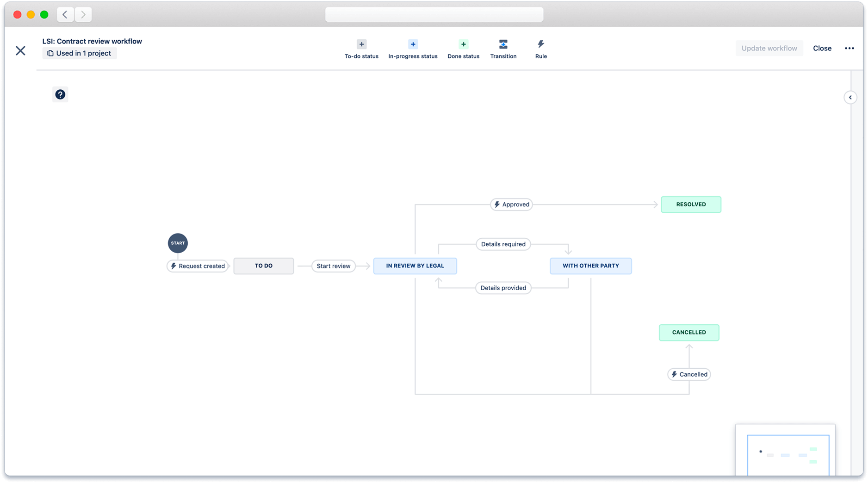Select the Details required transition
The height and width of the screenshot is (483, 868).
(503, 244)
